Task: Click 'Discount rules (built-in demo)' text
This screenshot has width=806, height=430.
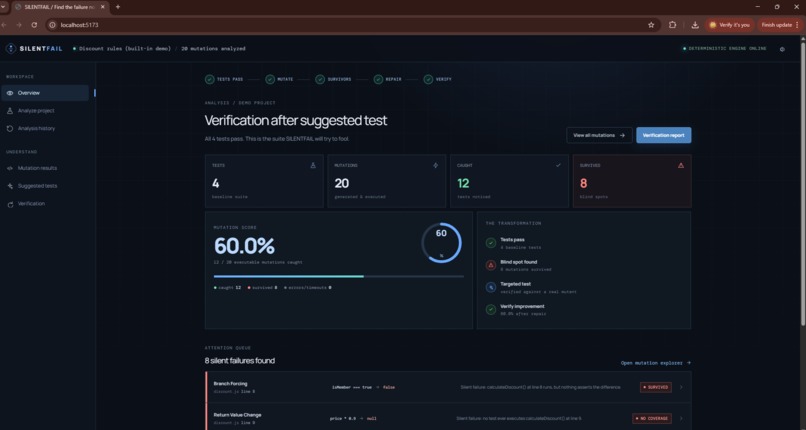Action: [124, 49]
